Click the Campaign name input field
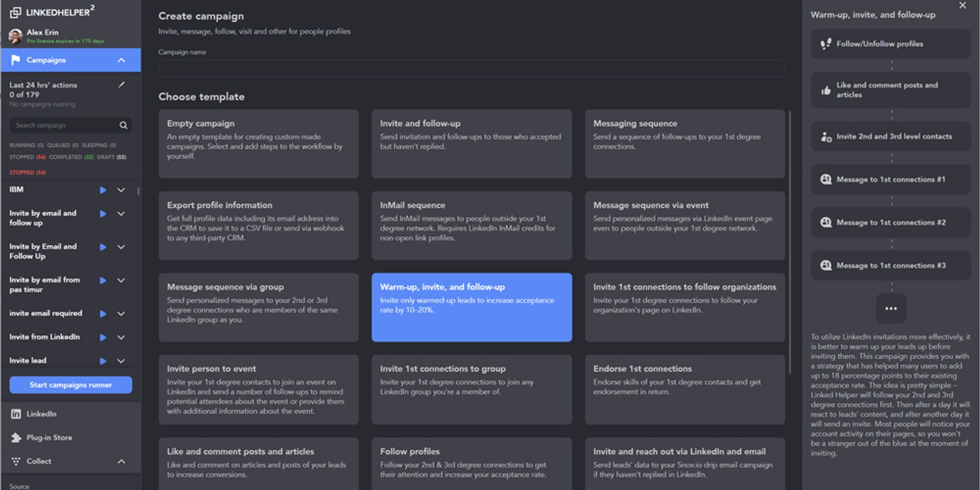Image resolution: width=980 pixels, height=490 pixels. [x=471, y=69]
